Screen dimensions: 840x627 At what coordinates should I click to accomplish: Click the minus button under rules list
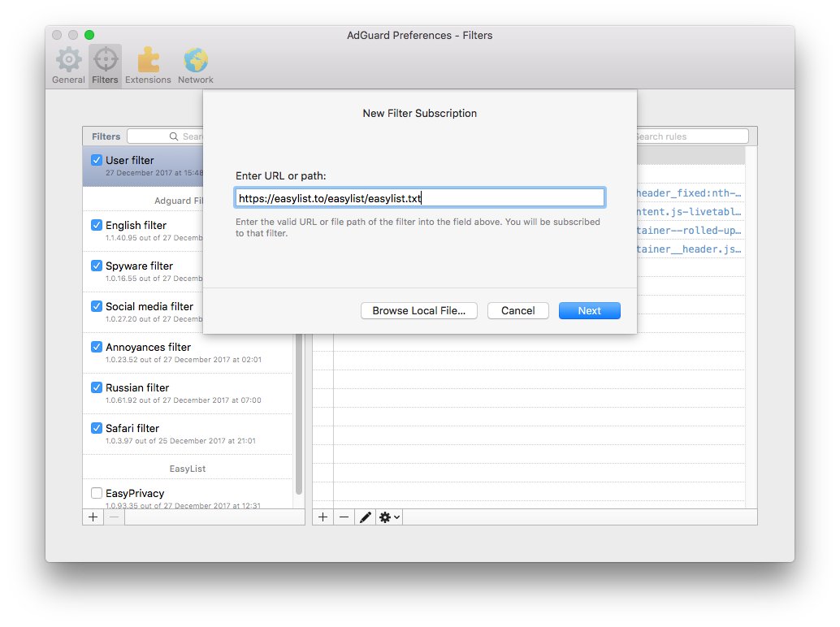(x=344, y=517)
